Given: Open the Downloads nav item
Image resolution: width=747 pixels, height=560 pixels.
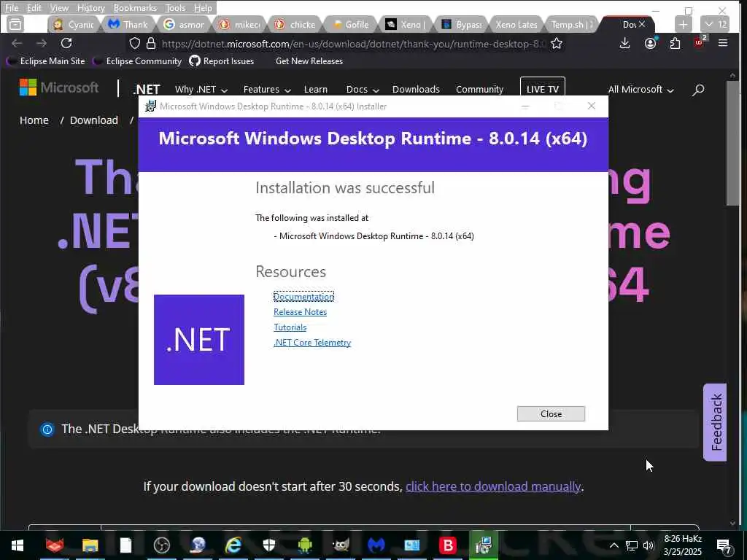Looking at the screenshot, I should click(416, 90).
